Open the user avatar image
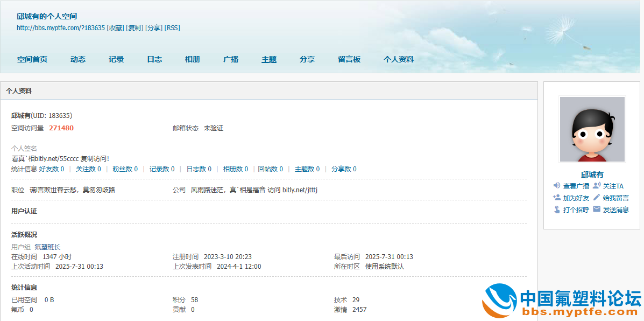The width and height of the screenshot is (644, 321). click(x=592, y=129)
